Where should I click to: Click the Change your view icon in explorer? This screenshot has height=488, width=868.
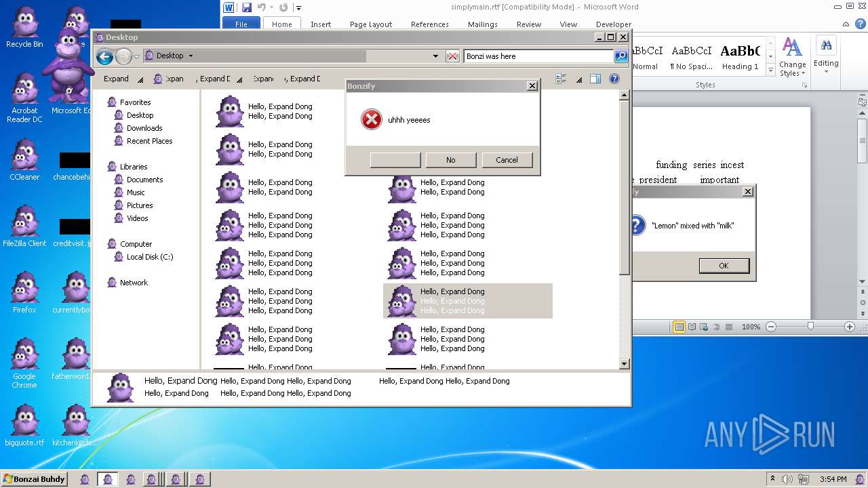click(x=561, y=79)
